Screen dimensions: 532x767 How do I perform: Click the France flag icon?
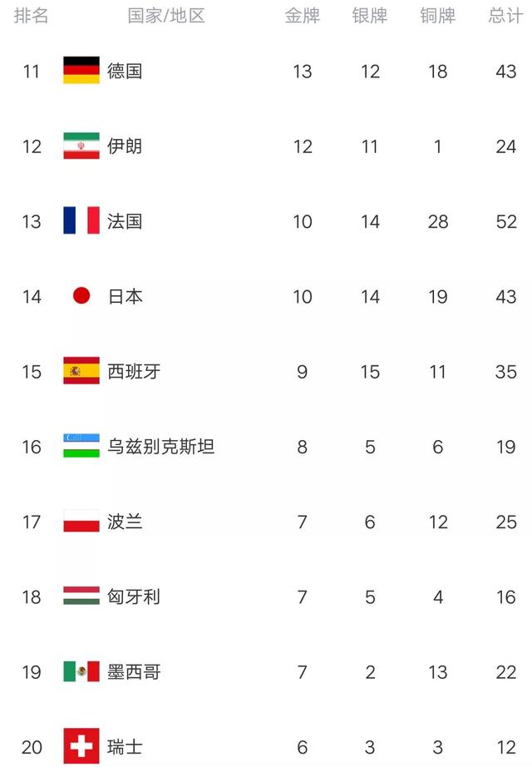click(x=81, y=220)
